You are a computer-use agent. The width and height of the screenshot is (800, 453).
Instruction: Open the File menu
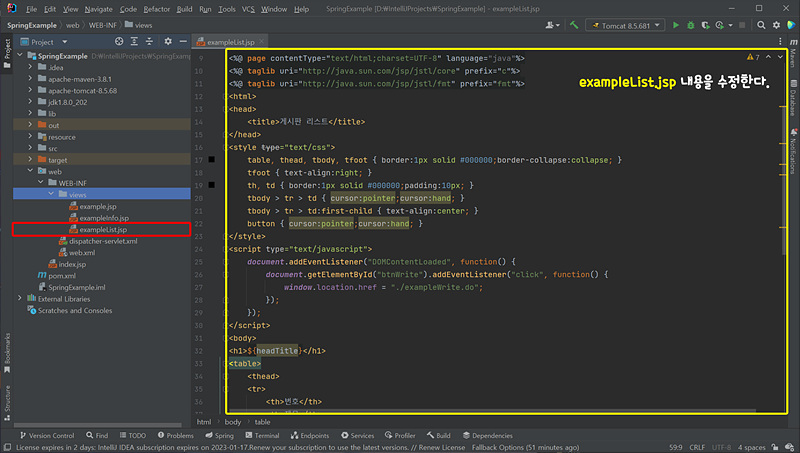click(32, 9)
